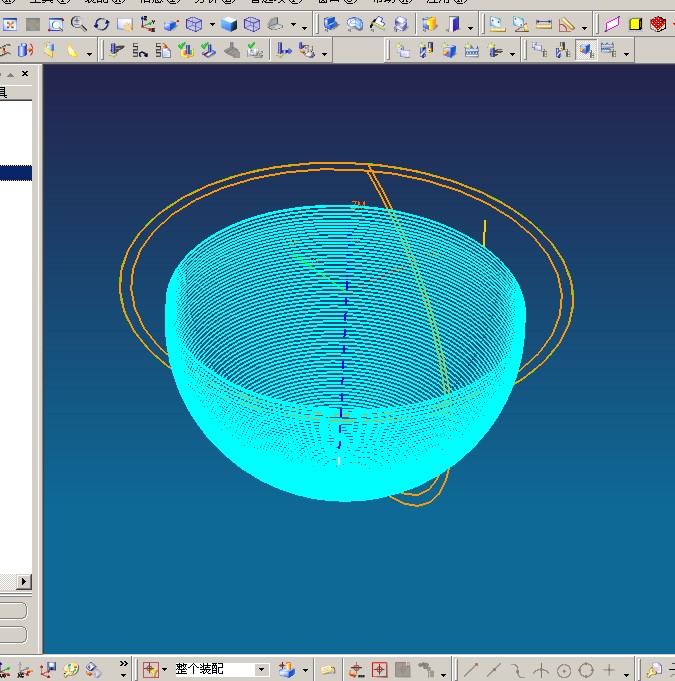Viewport: 675px width, 681px height.
Task: Switch to Machining Method view
Action: point(609,50)
